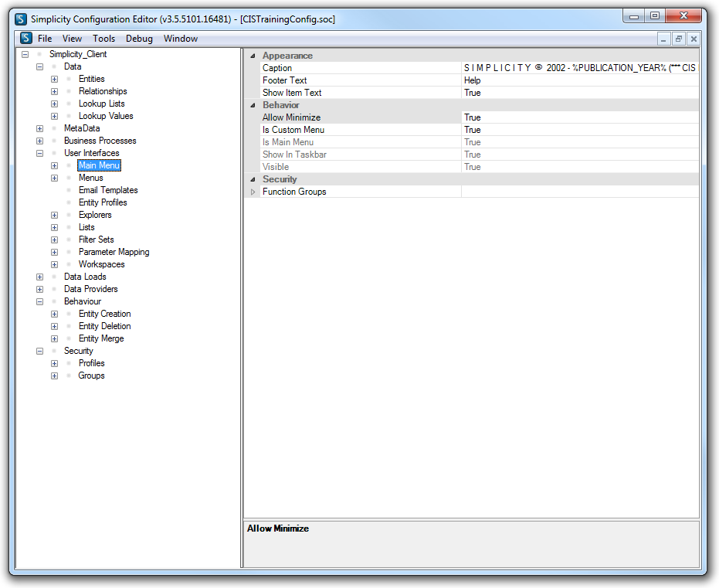Open the File menu
Viewport: 719px width, 588px height.
click(x=45, y=39)
